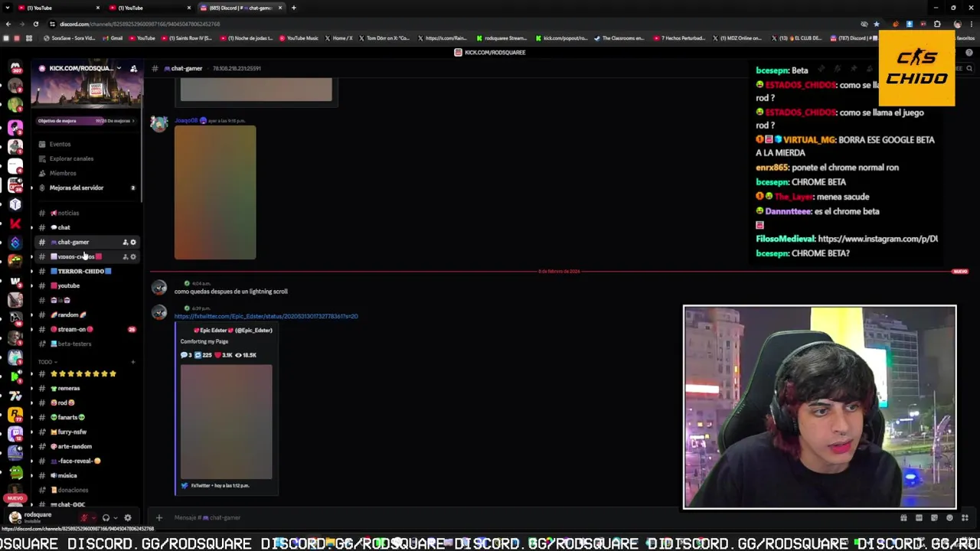
Task: Select the música channel
Action: click(x=86, y=475)
